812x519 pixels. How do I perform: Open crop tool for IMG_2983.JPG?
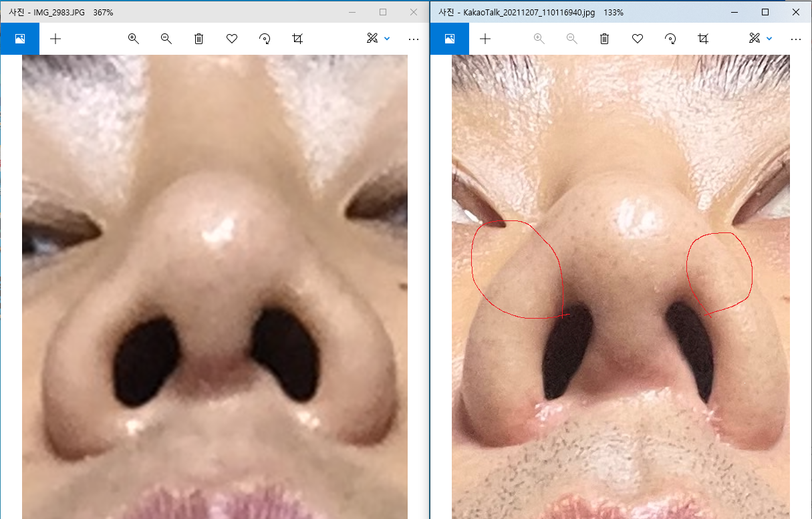(x=297, y=39)
